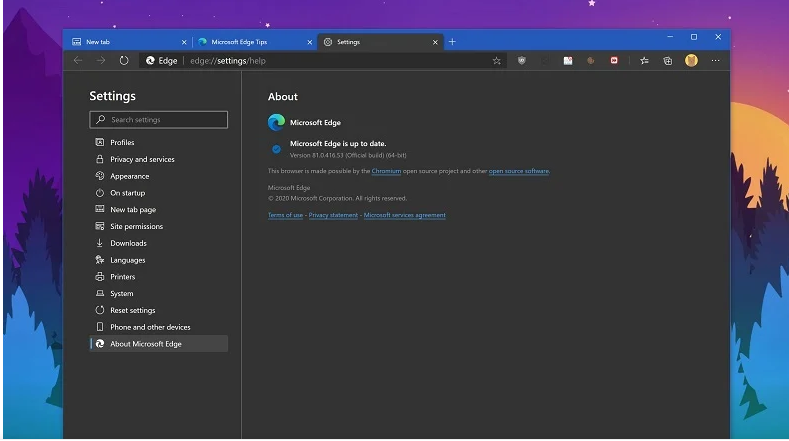Open Site permissions settings

(159, 227)
